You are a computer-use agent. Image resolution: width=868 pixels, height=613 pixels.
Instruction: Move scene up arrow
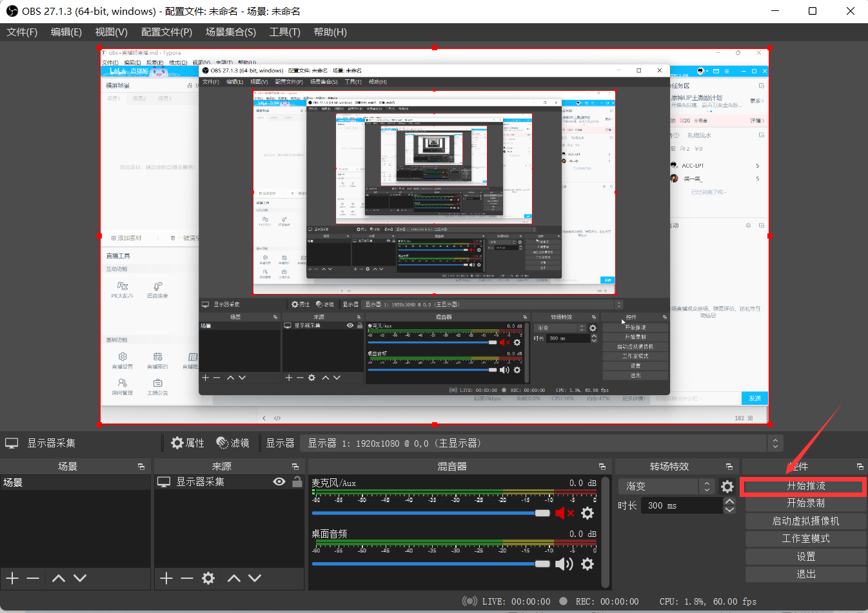click(59, 578)
